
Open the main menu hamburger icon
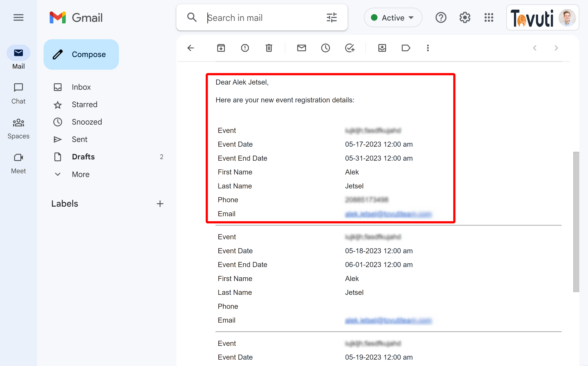pyautogui.click(x=18, y=17)
